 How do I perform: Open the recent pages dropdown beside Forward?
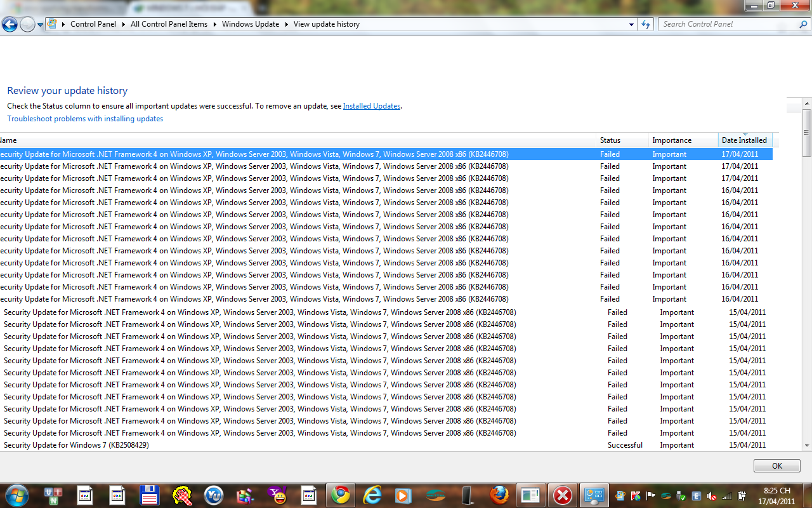41,25
